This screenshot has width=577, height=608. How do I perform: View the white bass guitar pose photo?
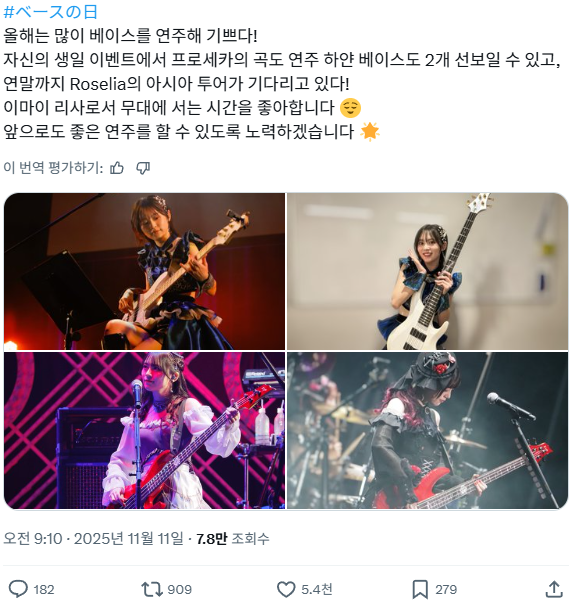pyautogui.click(x=427, y=271)
